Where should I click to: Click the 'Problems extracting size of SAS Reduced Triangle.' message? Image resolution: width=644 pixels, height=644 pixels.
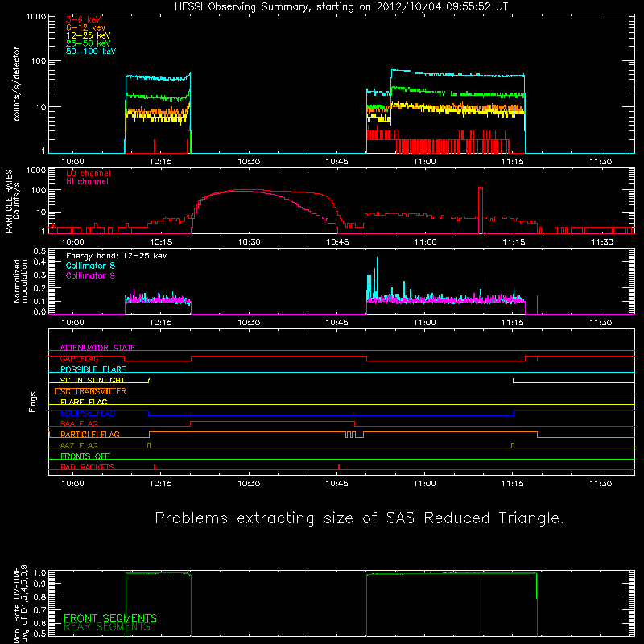point(359,518)
